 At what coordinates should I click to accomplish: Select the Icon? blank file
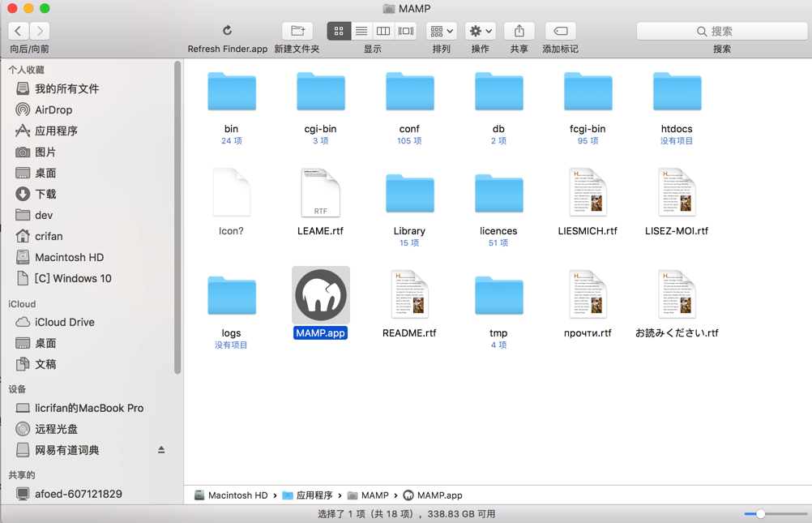coord(232,192)
